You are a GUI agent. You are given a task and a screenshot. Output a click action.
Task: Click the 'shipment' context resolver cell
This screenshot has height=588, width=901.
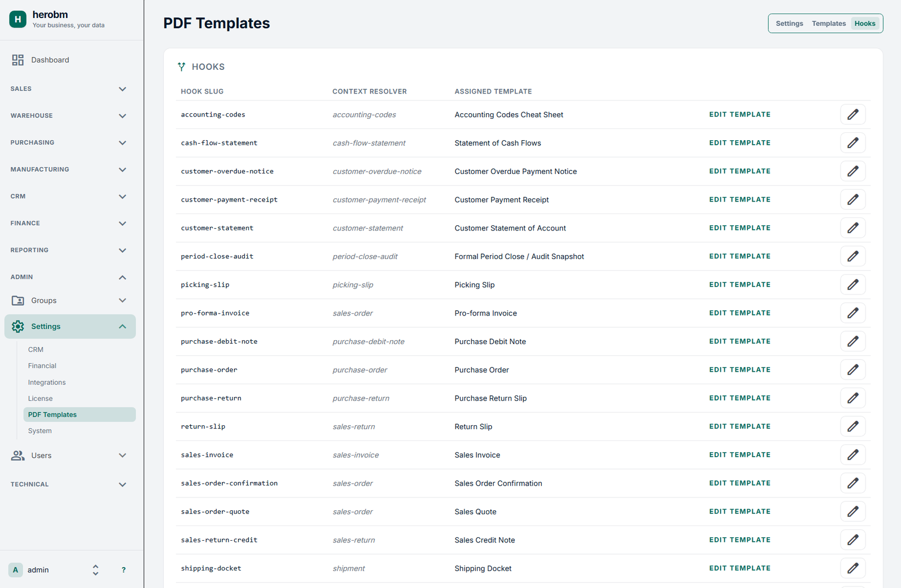[349, 568]
